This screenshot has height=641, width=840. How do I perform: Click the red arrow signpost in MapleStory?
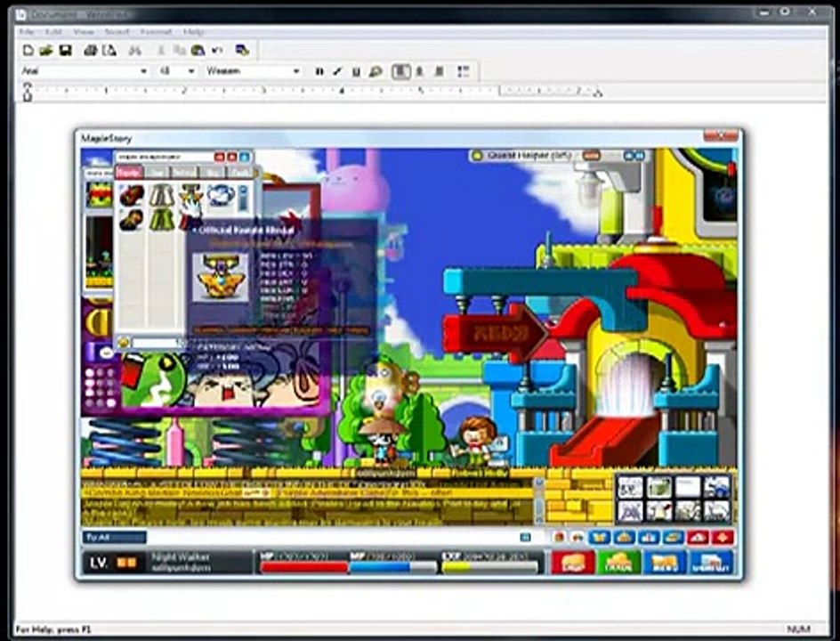tap(495, 334)
